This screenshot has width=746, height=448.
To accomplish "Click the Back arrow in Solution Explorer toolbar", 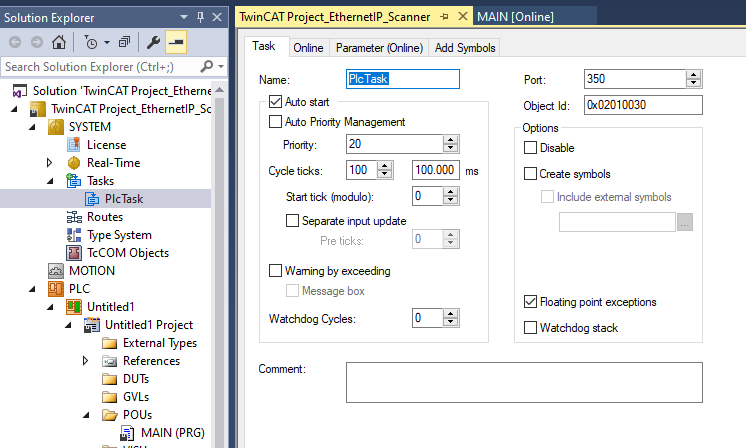I will coord(15,42).
